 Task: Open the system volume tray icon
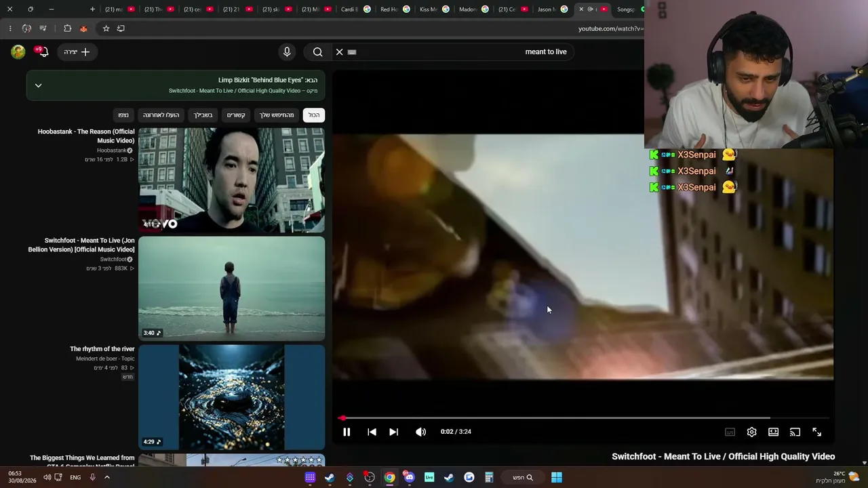pos(47,477)
